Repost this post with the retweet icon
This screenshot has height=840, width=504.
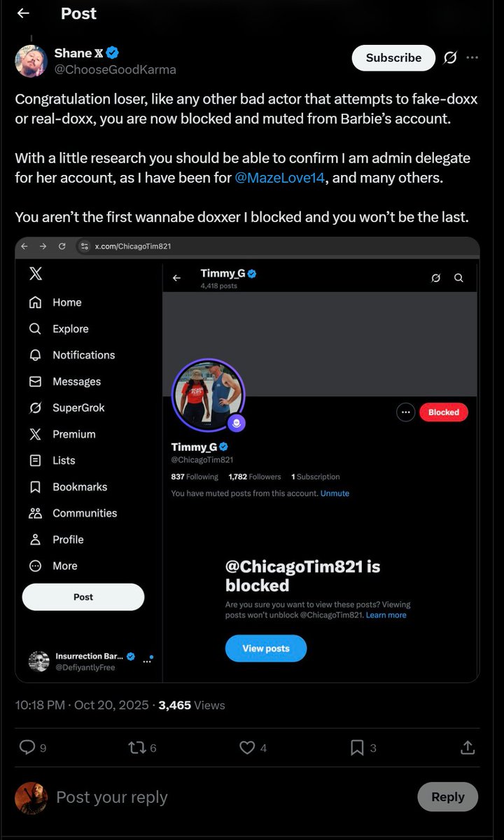(137, 748)
